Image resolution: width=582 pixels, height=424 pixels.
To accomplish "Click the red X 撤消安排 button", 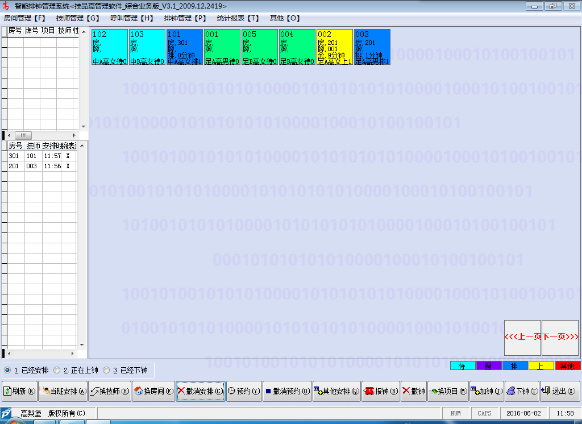I will [x=200, y=391].
